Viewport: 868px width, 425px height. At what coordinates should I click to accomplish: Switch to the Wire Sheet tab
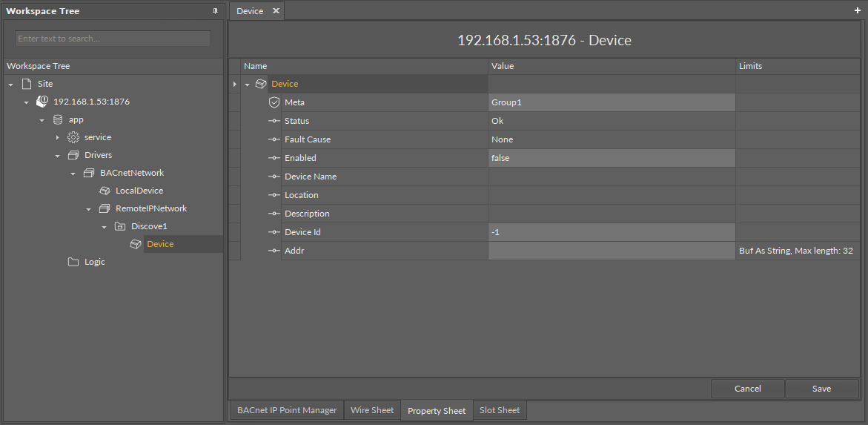click(x=372, y=410)
